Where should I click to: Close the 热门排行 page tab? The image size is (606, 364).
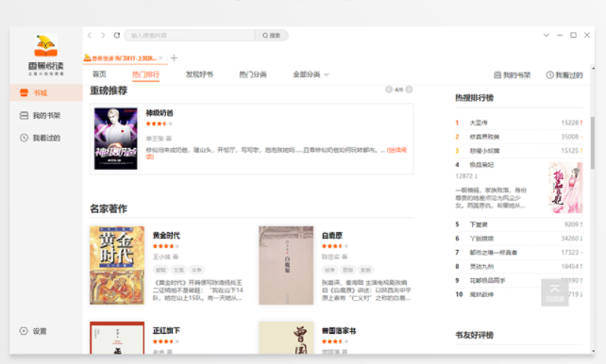pyautogui.click(x=160, y=58)
